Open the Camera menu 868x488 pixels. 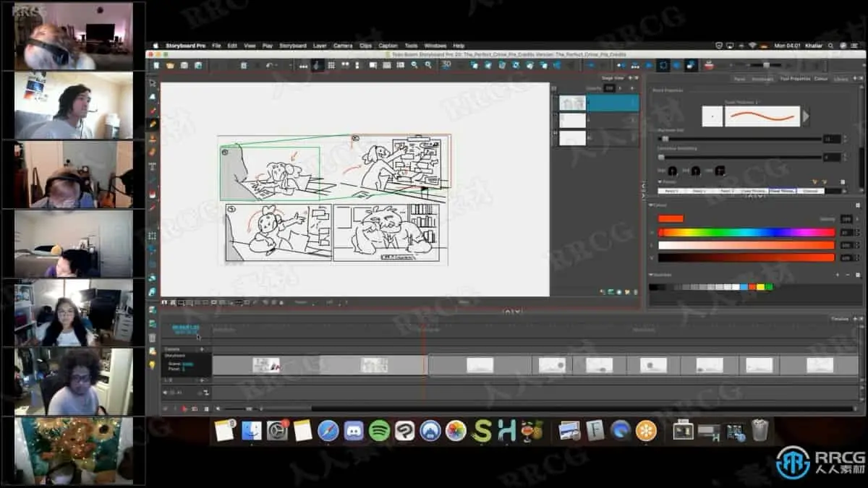[343, 46]
